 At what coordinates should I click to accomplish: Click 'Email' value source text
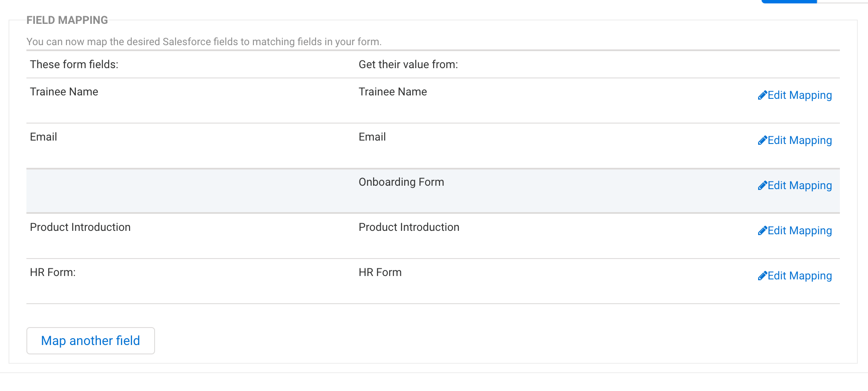coord(372,137)
